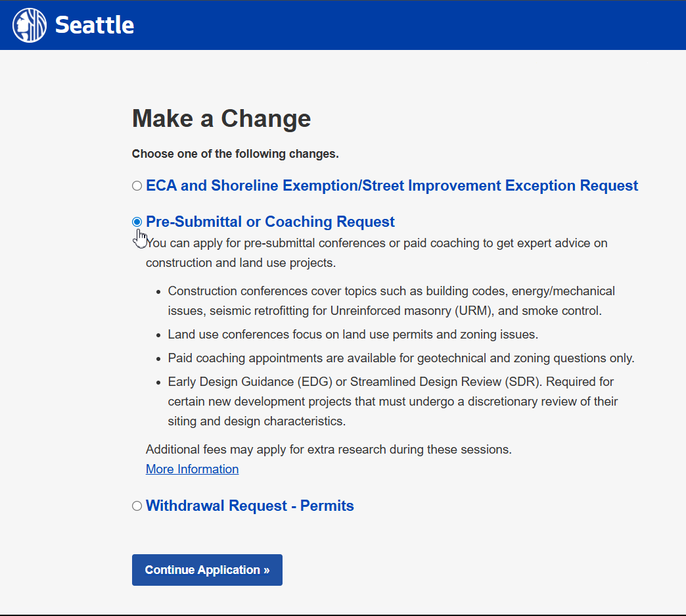Select the Withdrawal Request - Permits radio button
Screen dimensions: 686x616
pyautogui.click(x=137, y=506)
